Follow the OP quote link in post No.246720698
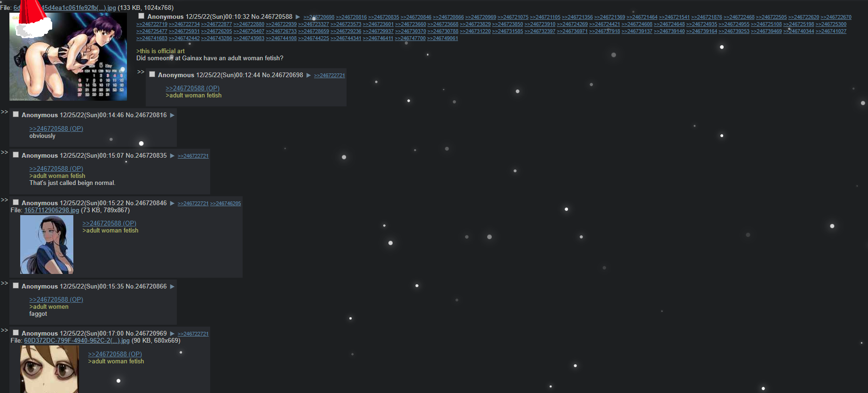This screenshot has width=868, height=393. click(x=192, y=88)
